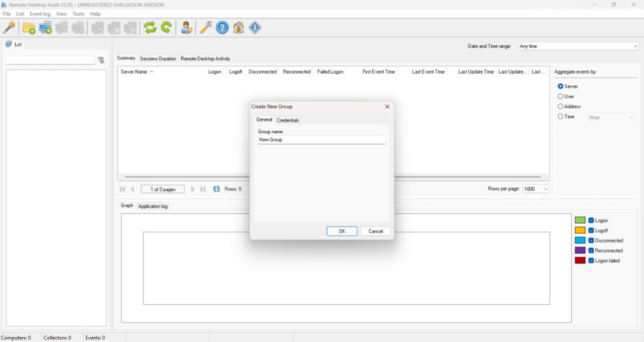This screenshot has width=644, height=342.
Task: Open the Hour time interval dropdown
Action: (611, 118)
